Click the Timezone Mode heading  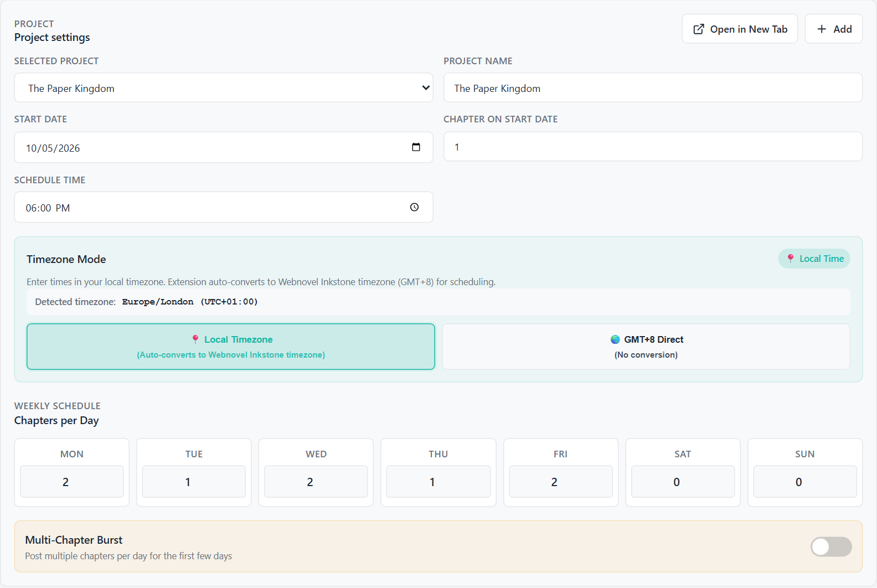[66, 259]
